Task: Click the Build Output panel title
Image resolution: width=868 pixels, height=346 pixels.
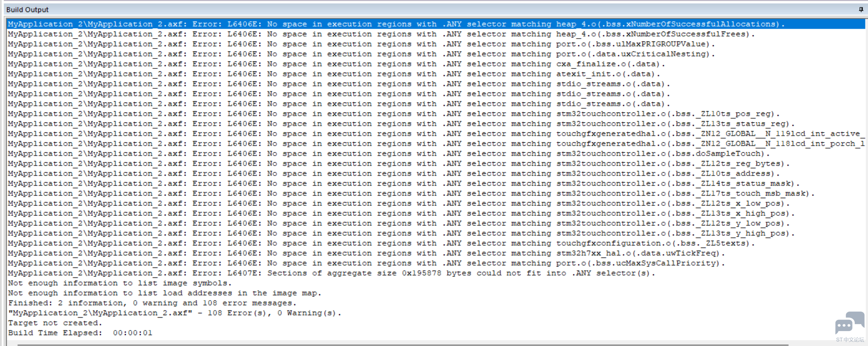Action: coord(27,10)
